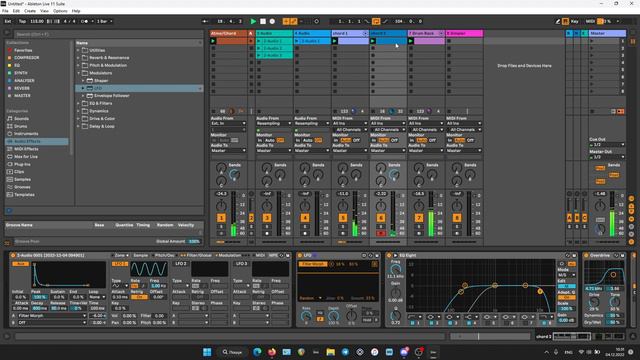Open the Plug-Ins category
640x360 pixels.
(x=22, y=164)
